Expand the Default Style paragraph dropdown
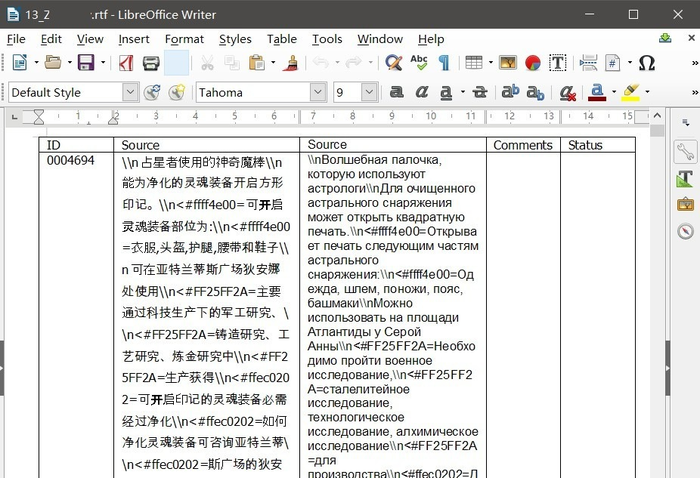The height and width of the screenshot is (478, 700). pyautogui.click(x=130, y=92)
